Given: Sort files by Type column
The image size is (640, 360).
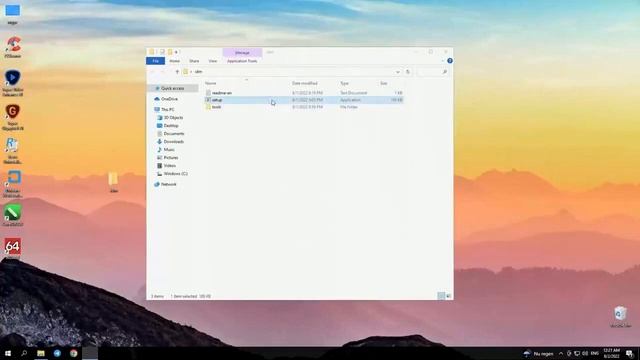Looking at the screenshot, I should point(344,83).
